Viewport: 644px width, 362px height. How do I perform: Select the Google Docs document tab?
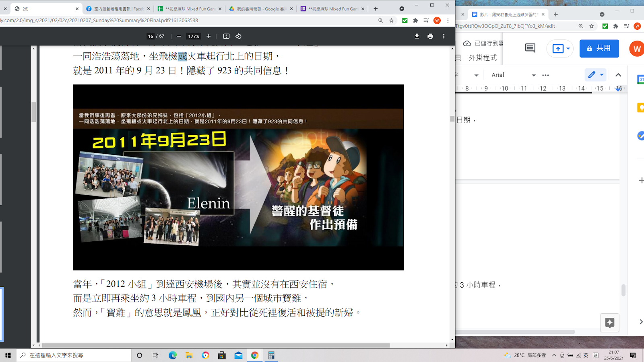pyautogui.click(x=508, y=14)
